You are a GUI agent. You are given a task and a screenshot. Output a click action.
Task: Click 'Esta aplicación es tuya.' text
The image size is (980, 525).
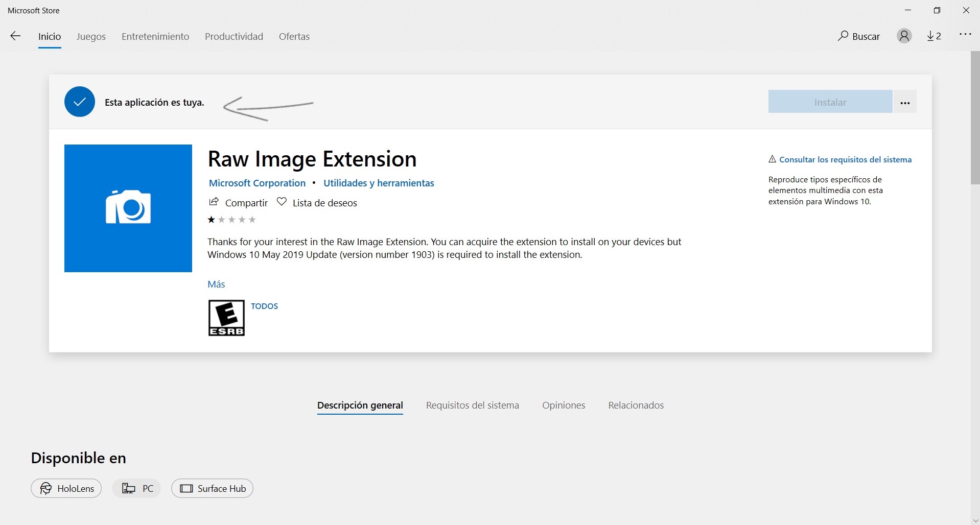(154, 102)
